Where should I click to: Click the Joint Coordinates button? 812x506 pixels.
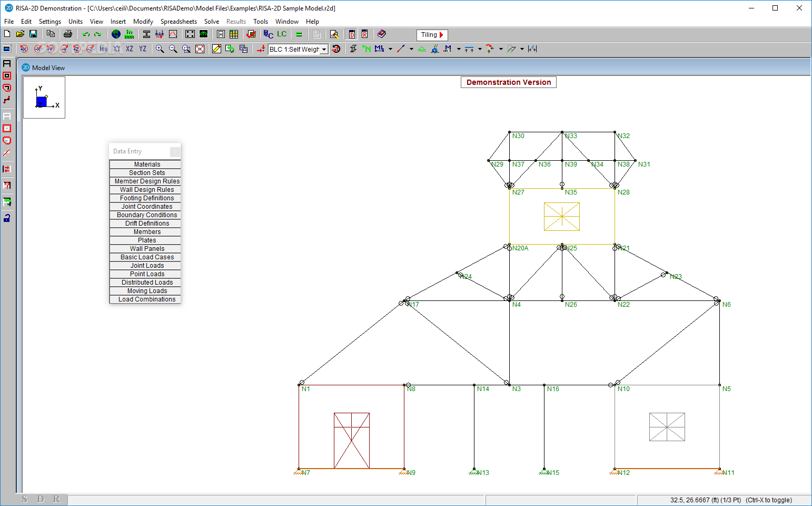coord(147,207)
